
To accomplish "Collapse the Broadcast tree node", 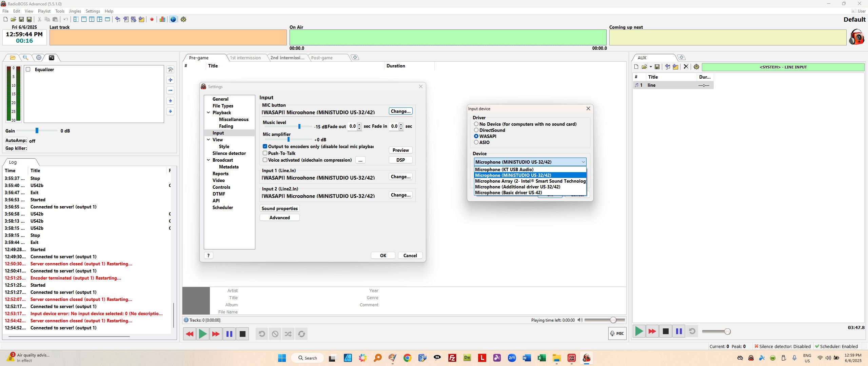I will (x=209, y=160).
